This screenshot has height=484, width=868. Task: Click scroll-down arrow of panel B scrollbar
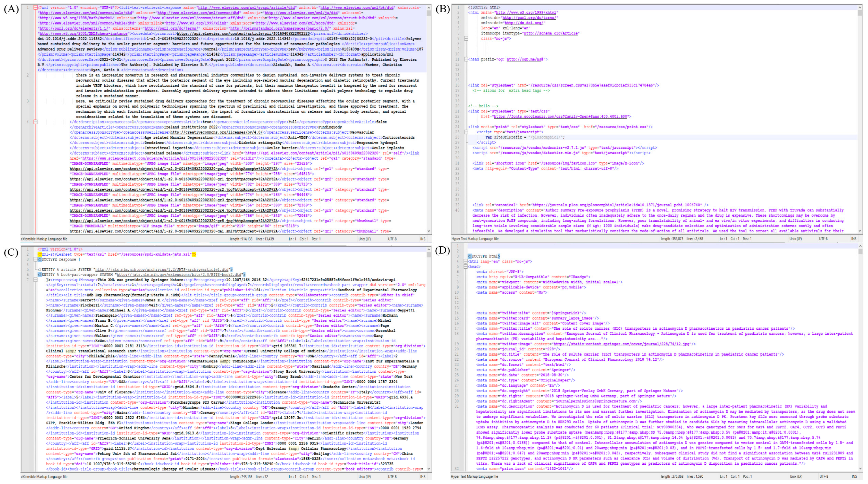pos(859,231)
